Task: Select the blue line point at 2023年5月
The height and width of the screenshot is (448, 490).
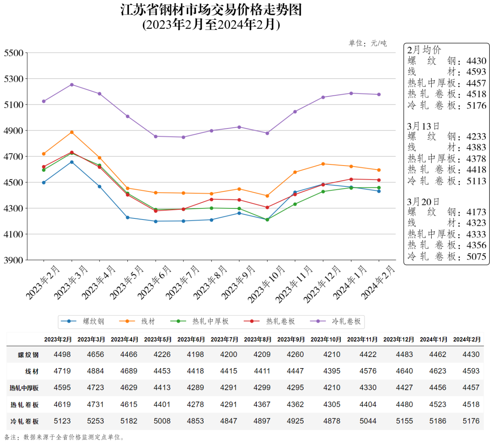Action: pos(128,218)
